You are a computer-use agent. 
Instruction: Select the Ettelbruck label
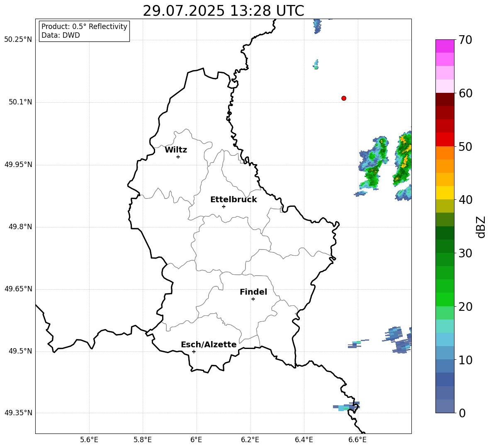[x=233, y=200]
